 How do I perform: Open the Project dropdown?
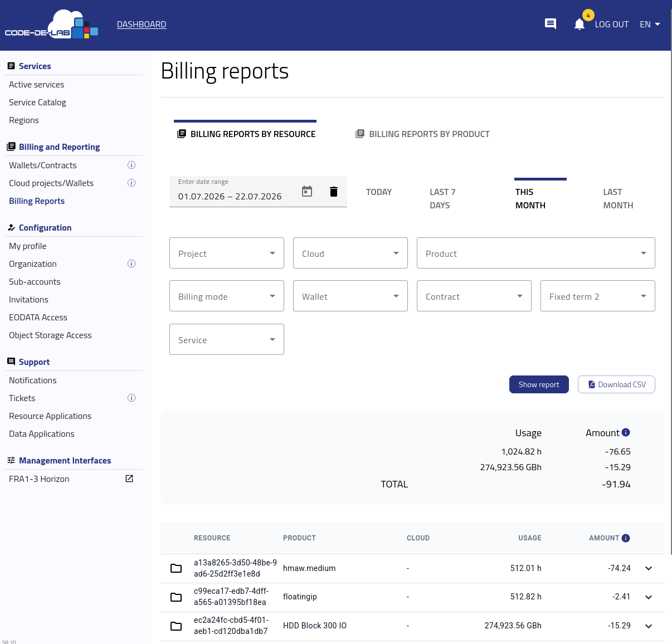(x=227, y=253)
